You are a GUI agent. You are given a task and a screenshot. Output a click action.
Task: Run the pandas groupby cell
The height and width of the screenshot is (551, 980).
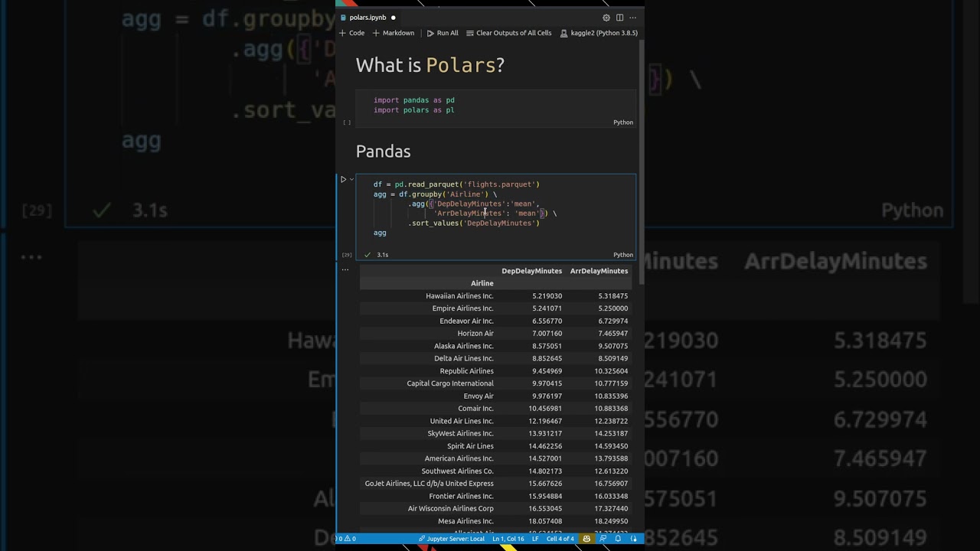(343, 179)
